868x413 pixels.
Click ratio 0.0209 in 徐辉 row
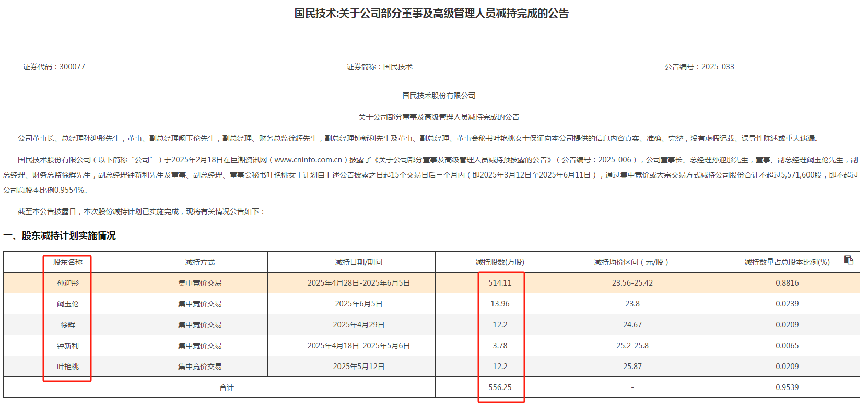(787, 325)
